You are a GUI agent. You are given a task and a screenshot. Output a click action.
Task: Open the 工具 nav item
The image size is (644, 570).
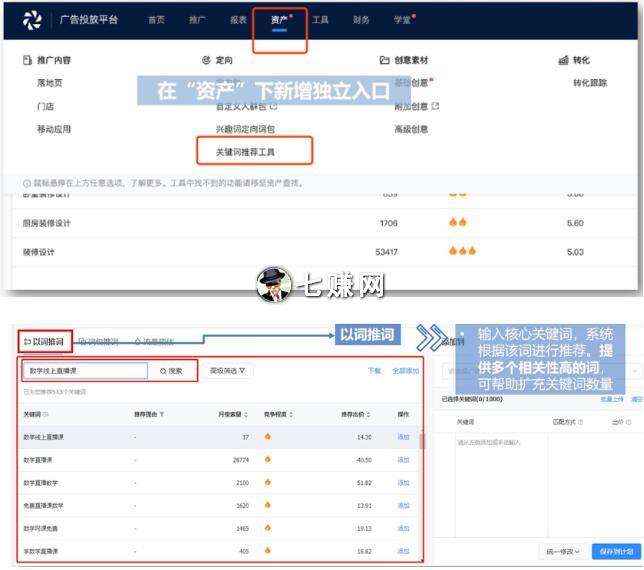pos(320,20)
